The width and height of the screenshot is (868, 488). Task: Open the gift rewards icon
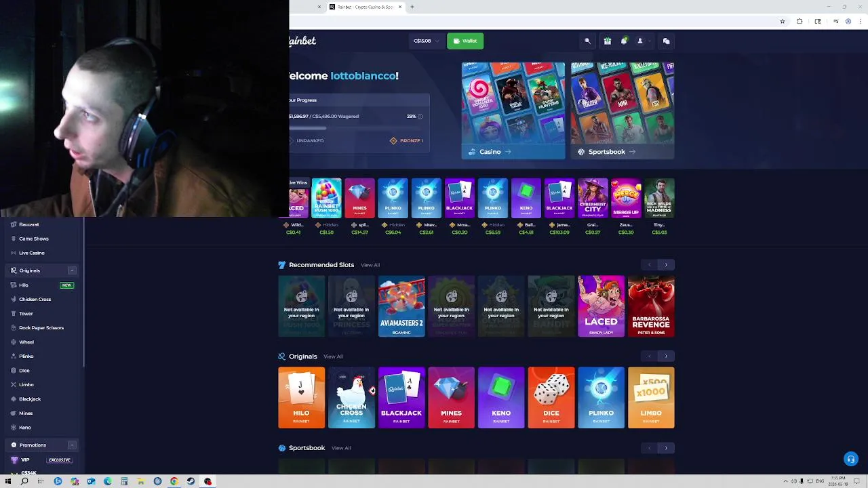click(608, 41)
